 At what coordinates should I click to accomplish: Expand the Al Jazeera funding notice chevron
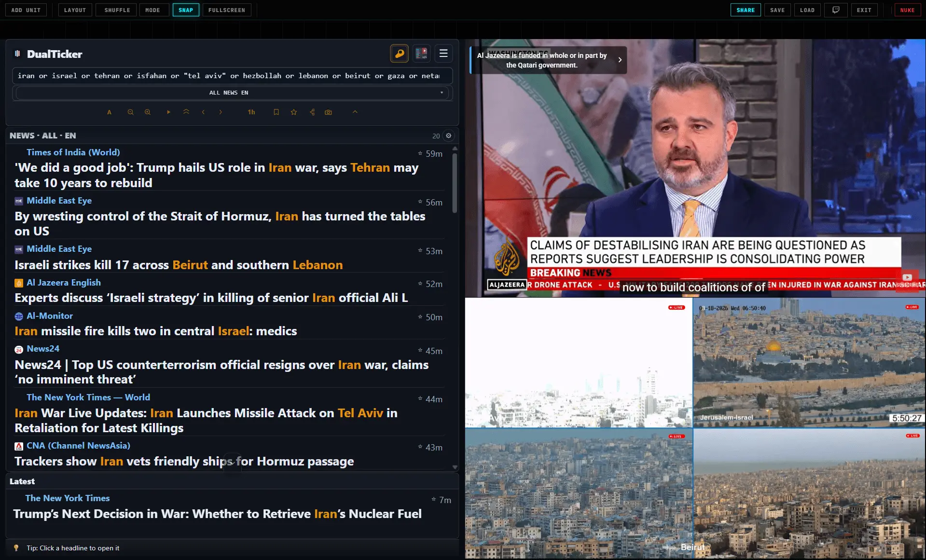click(x=620, y=60)
